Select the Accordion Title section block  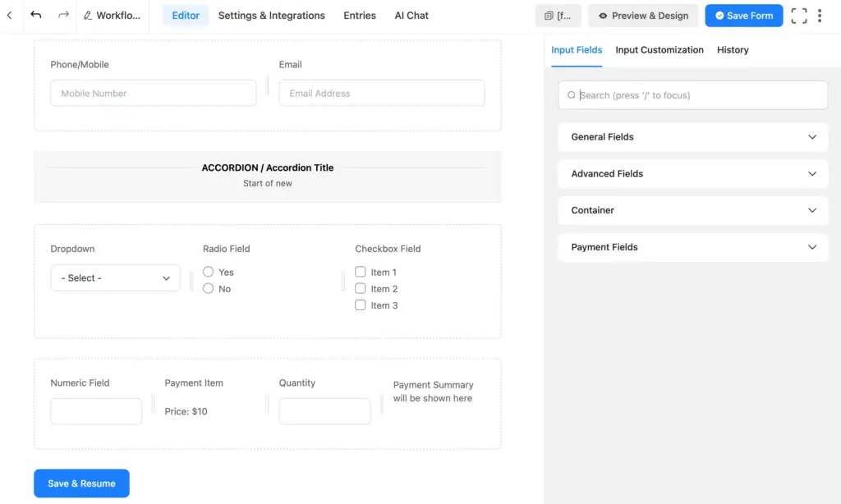[268, 176]
